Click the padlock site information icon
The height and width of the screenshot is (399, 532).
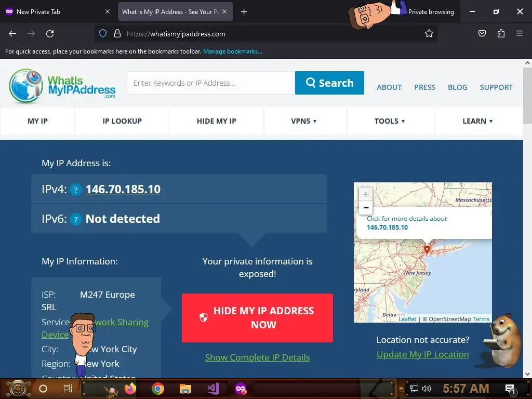click(x=117, y=34)
